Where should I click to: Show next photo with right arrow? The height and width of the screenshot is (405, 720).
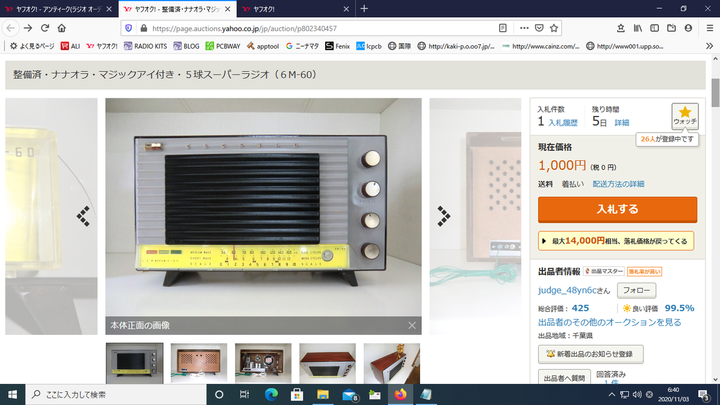pyautogui.click(x=444, y=216)
